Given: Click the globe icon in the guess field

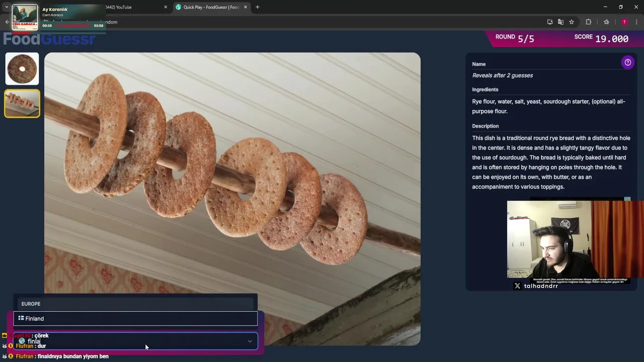Looking at the screenshot, I should click(x=22, y=341).
